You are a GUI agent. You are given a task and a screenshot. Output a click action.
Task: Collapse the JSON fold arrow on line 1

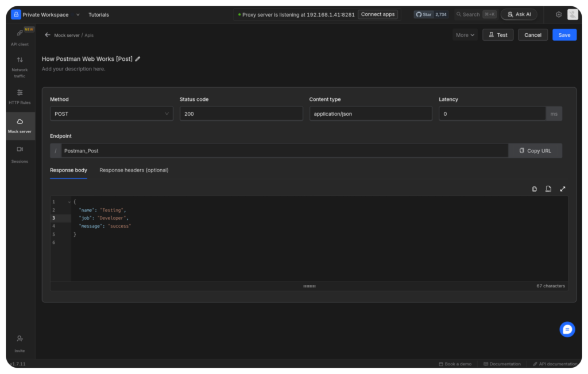[69, 202]
